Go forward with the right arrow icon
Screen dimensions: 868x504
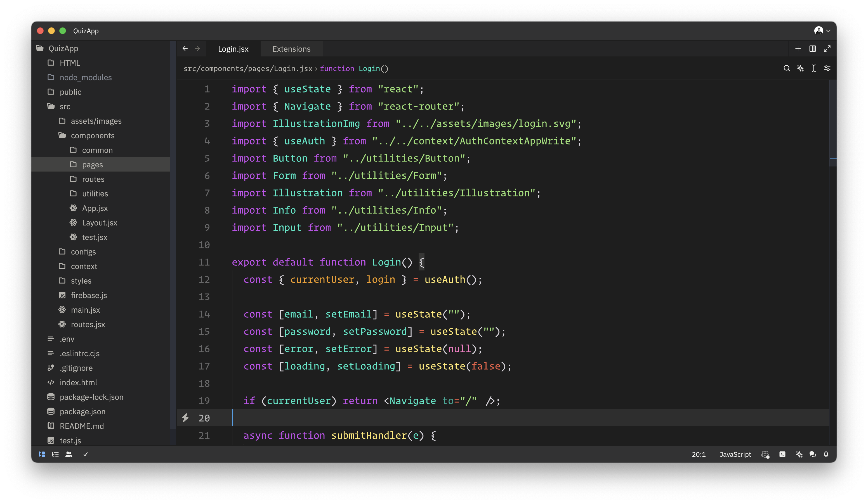(x=197, y=49)
